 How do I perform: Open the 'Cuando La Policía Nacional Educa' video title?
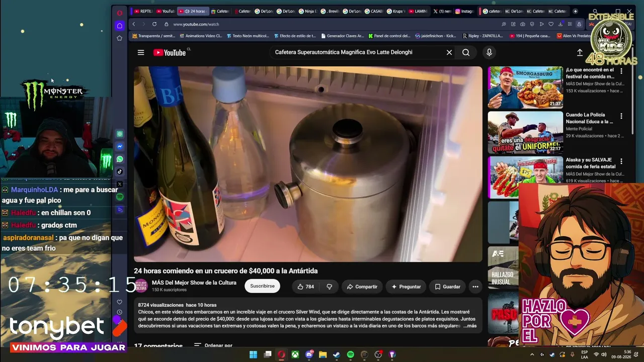click(590, 118)
